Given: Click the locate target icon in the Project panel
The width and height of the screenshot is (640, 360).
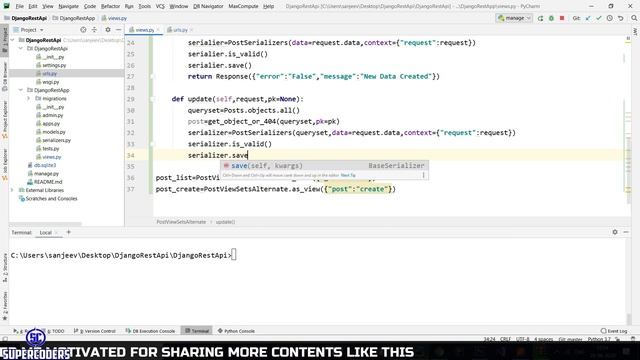Looking at the screenshot, I should pyautogui.click(x=83, y=30).
